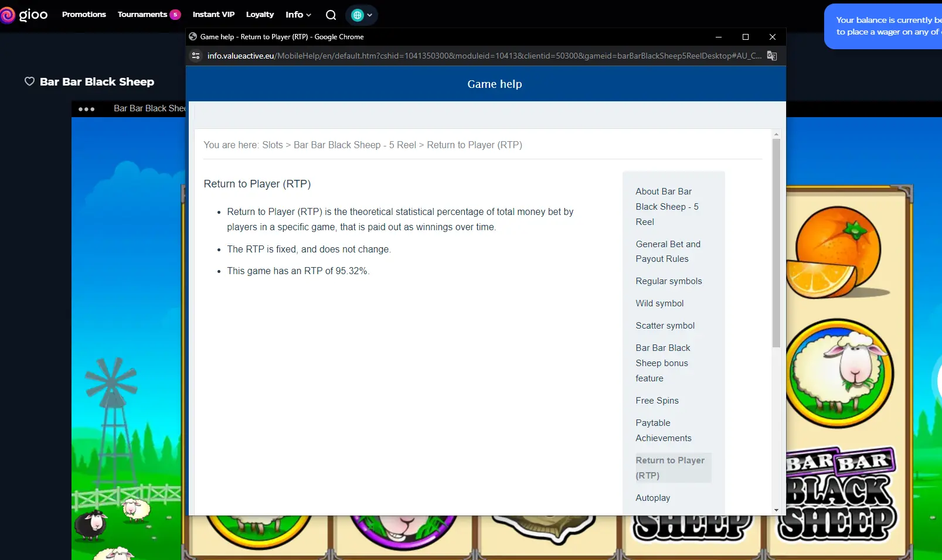This screenshot has height=560, width=942.
Task: Open Promotions page
Action: click(84, 15)
